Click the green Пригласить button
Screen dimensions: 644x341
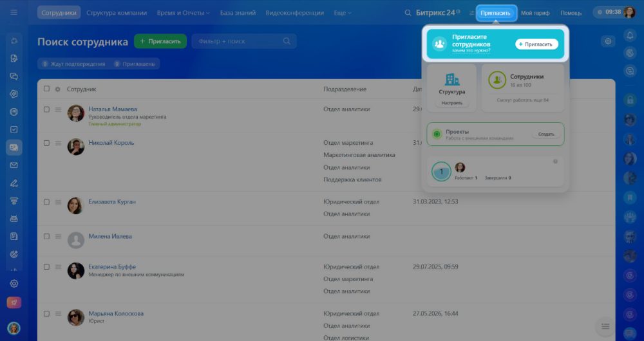[160, 41]
